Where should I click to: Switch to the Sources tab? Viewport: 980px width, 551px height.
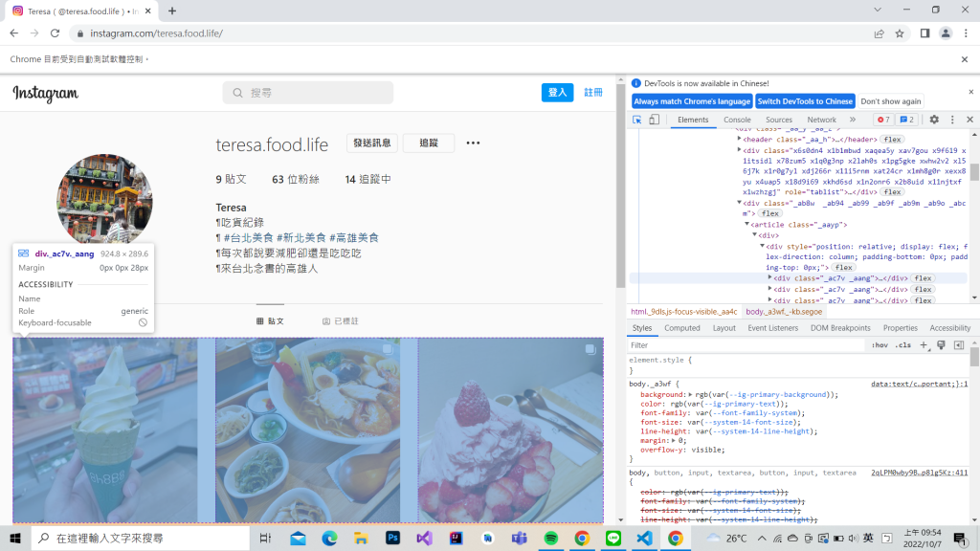click(779, 120)
